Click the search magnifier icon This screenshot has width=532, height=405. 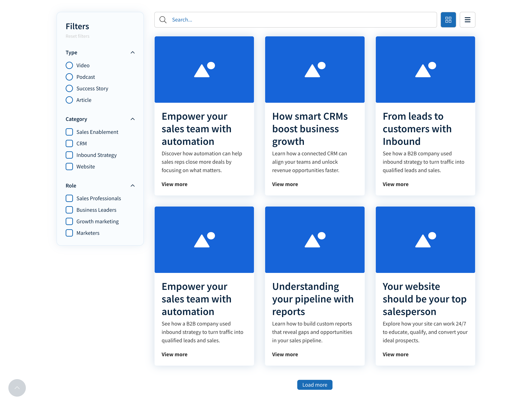[x=163, y=20]
